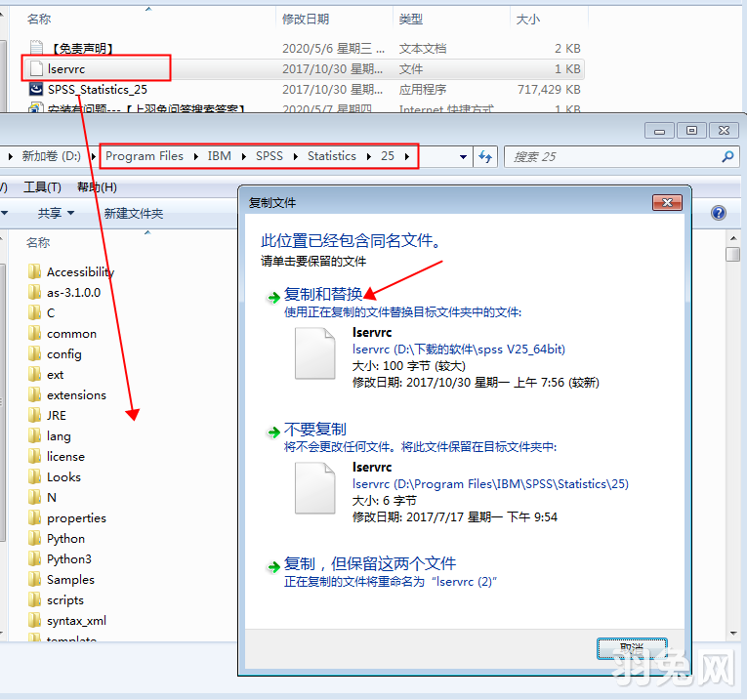Click the syntax_xml folder icon
This screenshot has height=700, width=747.
coord(34,620)
